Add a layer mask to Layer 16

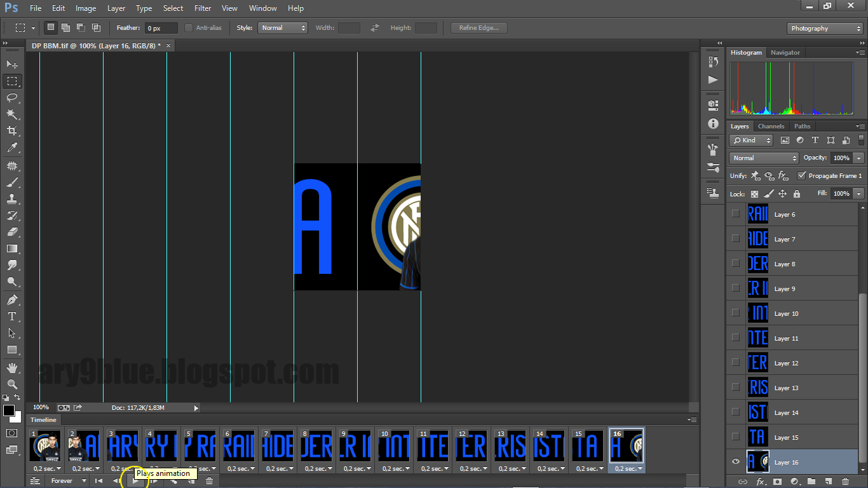778,482
